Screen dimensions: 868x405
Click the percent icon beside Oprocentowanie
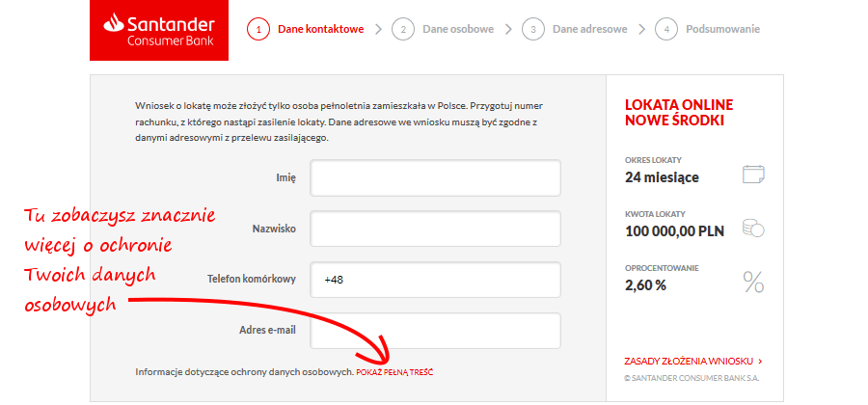pyautogui.click(x=753, y=282)
